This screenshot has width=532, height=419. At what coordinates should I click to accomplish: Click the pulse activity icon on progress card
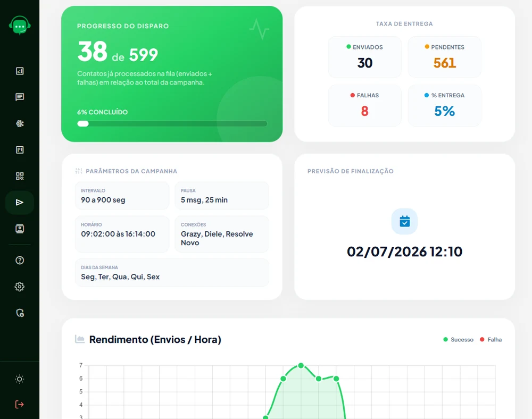259,29
